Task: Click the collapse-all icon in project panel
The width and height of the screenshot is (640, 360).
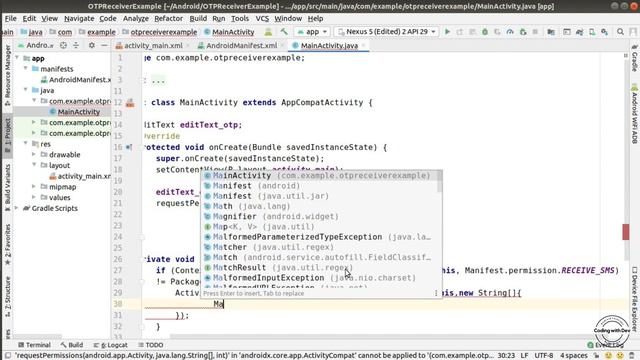Action: (x=76, y=45)
